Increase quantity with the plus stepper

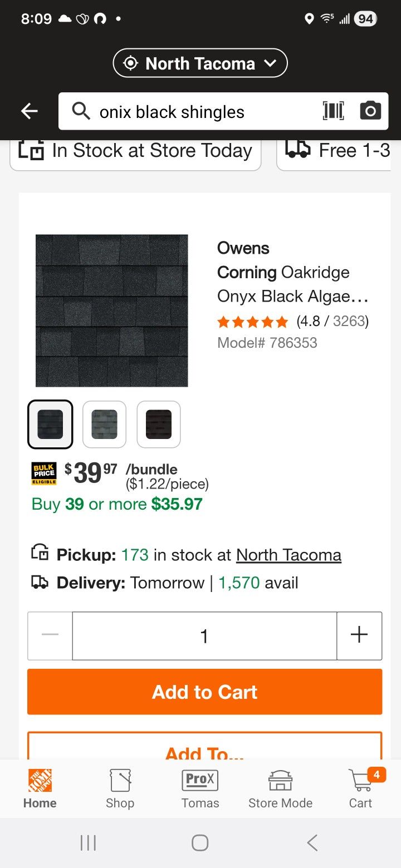click(x=359, y=636)
